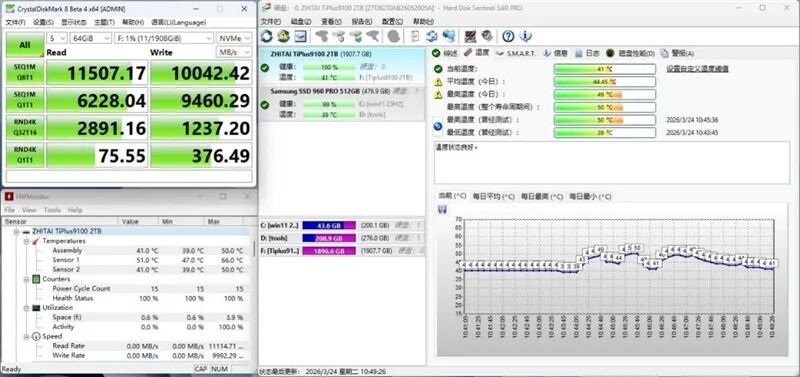
Task: Click green check icon of Samsung SSD 960 PRO
Action: click(x=265, y=105)
